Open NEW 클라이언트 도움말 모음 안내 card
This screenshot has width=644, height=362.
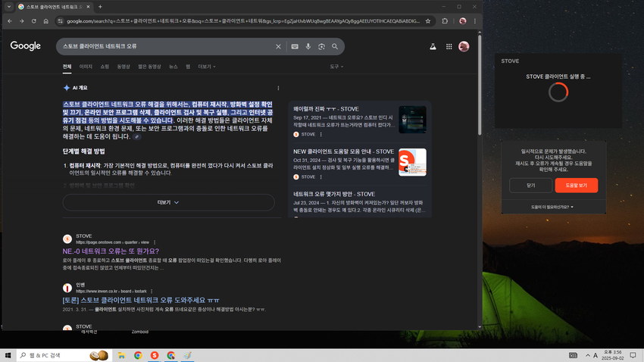343,151
